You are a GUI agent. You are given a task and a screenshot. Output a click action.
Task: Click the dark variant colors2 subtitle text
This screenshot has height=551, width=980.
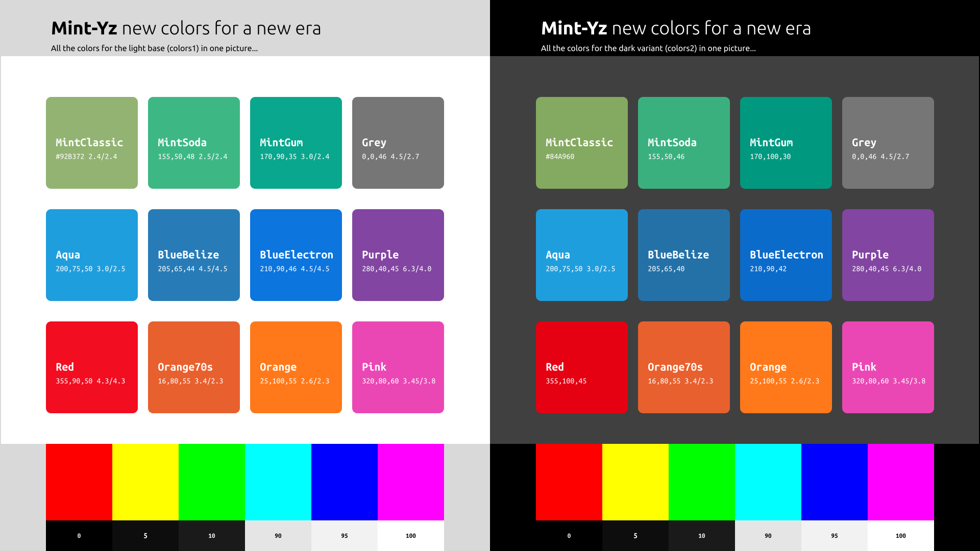(648, 48)
